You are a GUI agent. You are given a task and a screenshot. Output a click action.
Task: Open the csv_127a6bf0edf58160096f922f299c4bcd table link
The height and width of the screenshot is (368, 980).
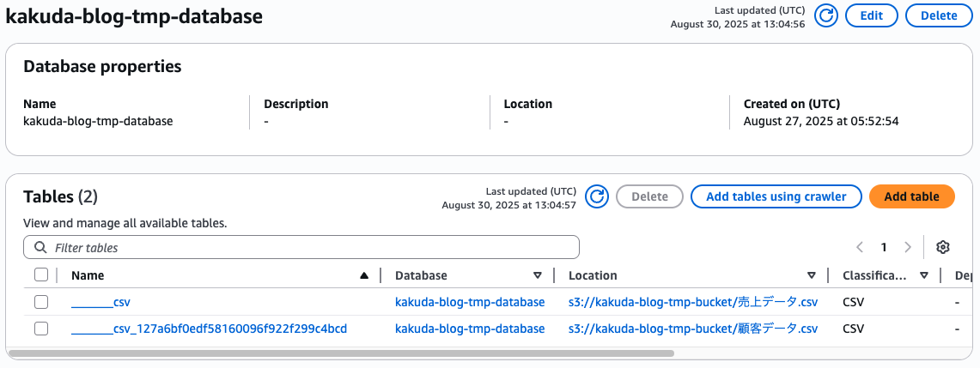209,329
